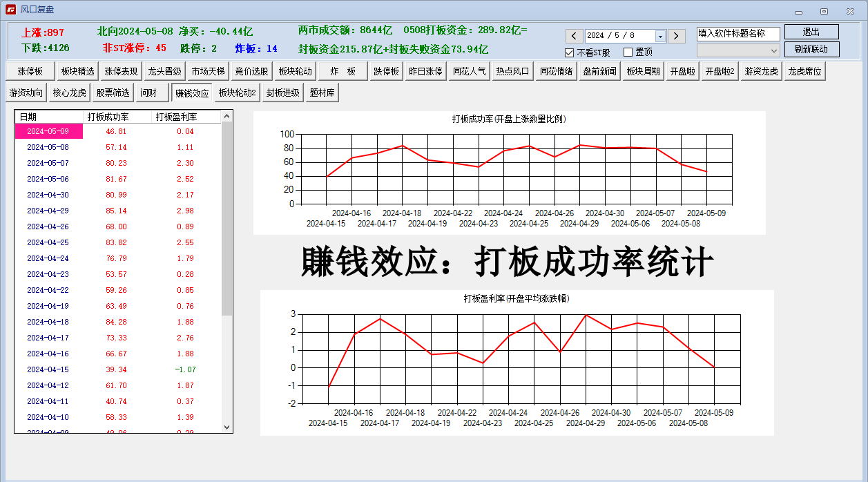Select the 热点风口 tab

click(512, 71)
